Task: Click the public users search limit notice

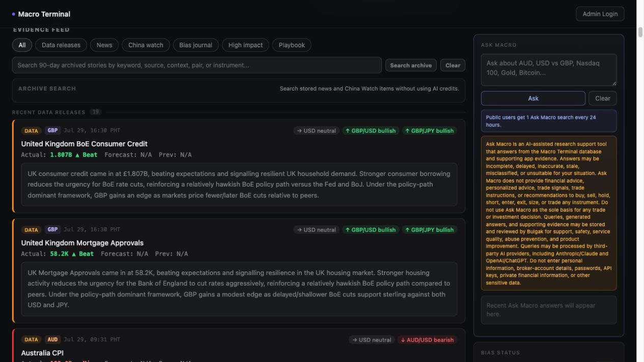Action: (548, 121)
